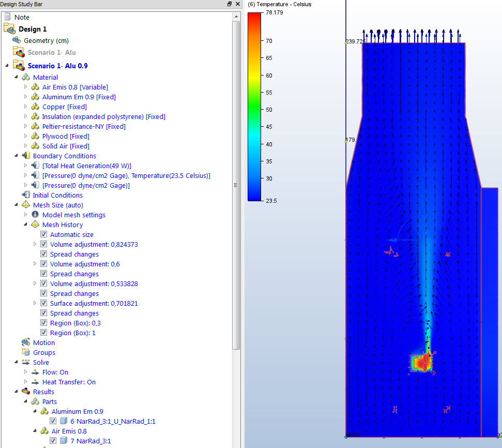
Task: Collapse the Mesh History node
Action: (x=26, y=225)
